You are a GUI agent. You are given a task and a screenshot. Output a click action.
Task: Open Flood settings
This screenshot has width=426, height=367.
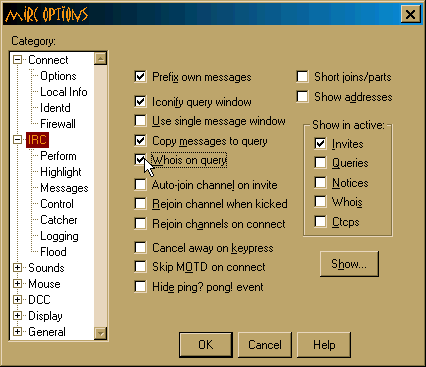click(53, 252)
